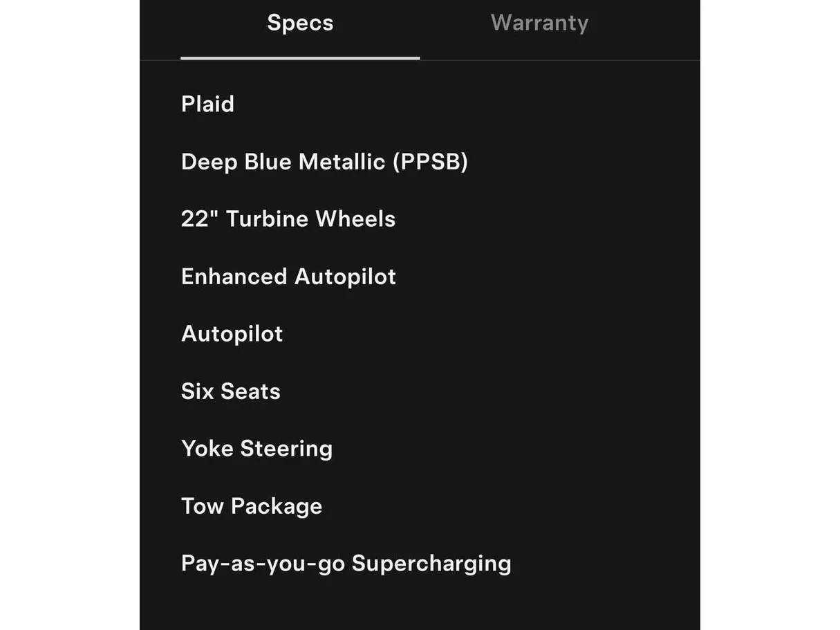
Task: Click the word Package in Tow Package
Action: pyautogui.click(x=277, y=506)
